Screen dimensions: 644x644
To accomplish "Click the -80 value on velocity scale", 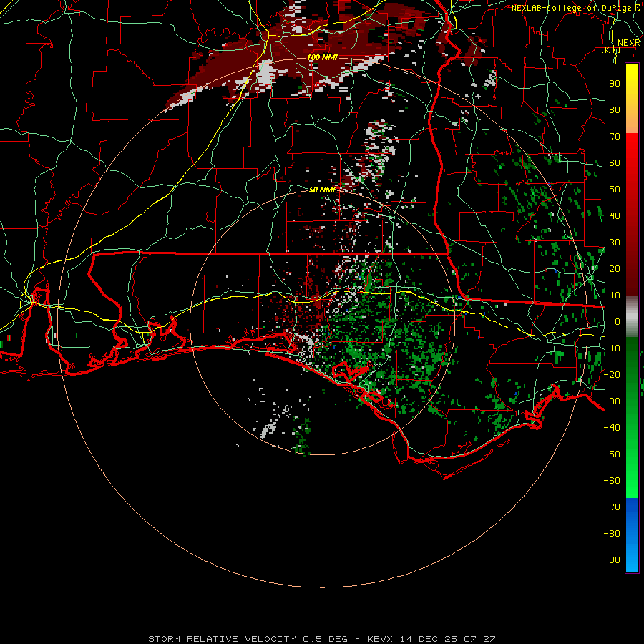I will 612,534.
